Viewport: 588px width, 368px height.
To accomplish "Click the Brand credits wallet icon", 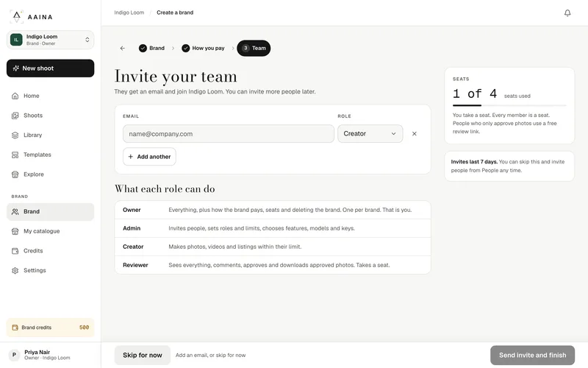I will click(x=15, y=328).
